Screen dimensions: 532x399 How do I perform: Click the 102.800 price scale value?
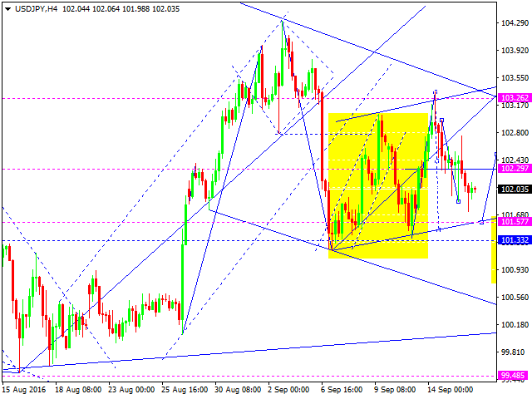coord(515,133)
